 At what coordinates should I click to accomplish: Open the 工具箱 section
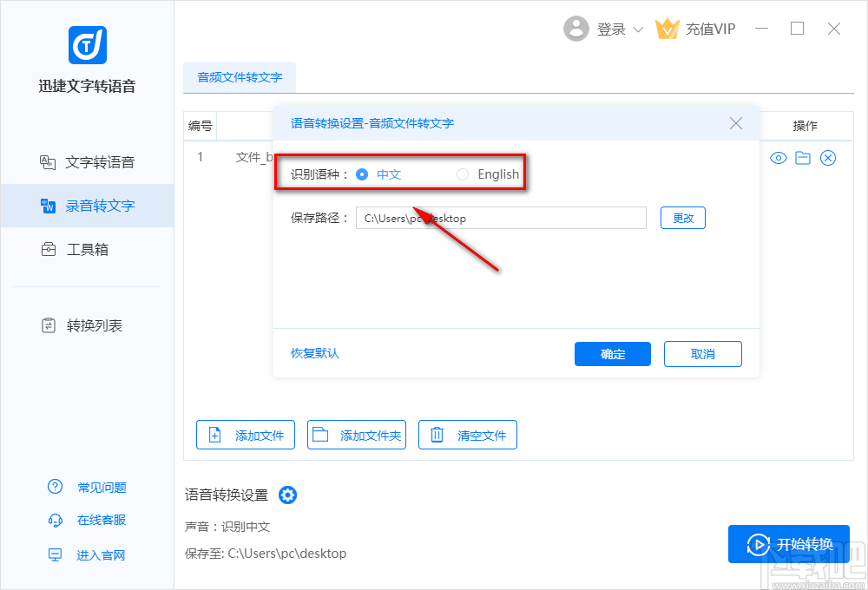click(86, 249)
